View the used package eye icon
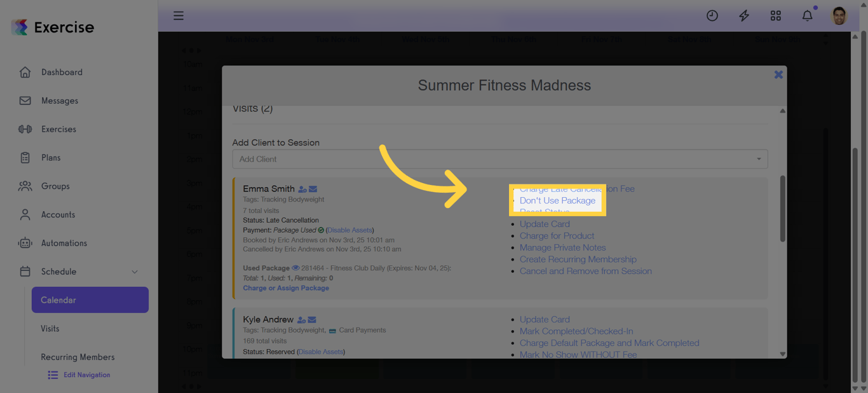 [x=295, y=268]
